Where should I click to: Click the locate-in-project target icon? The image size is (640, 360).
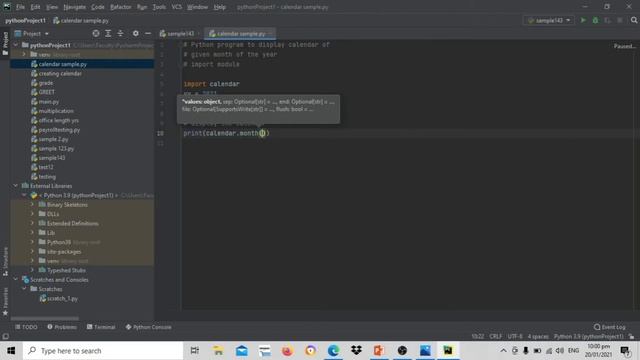point(96,33)
